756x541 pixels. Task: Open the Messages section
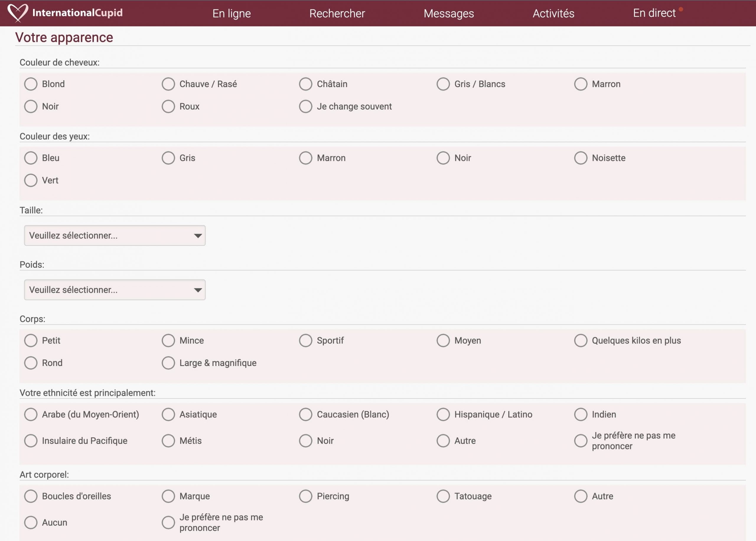448,13
